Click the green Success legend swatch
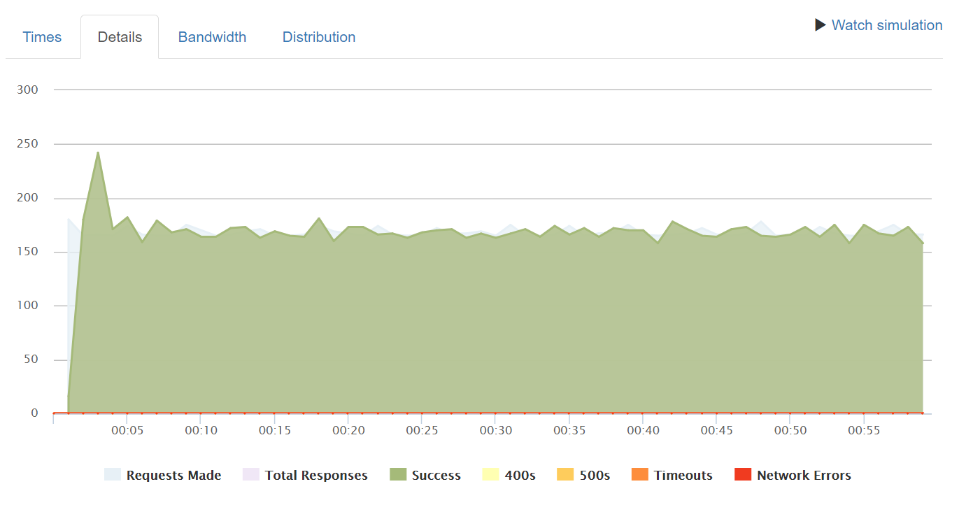This screenshot has height=505, width=980. (398, 475)
